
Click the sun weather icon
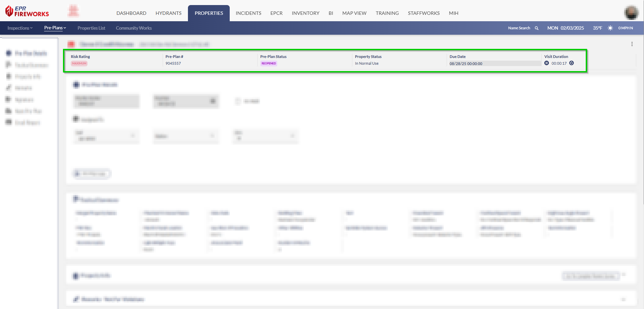[x=610, y=28]
